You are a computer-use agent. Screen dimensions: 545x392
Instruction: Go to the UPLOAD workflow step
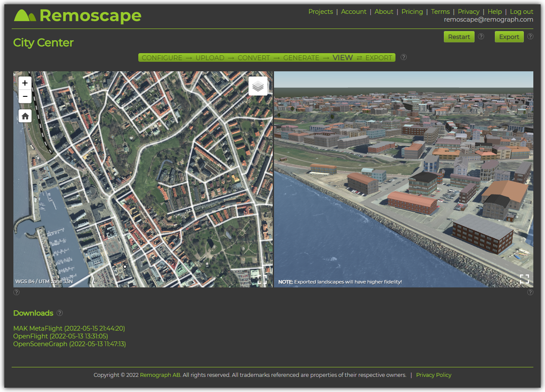(210, 57)
